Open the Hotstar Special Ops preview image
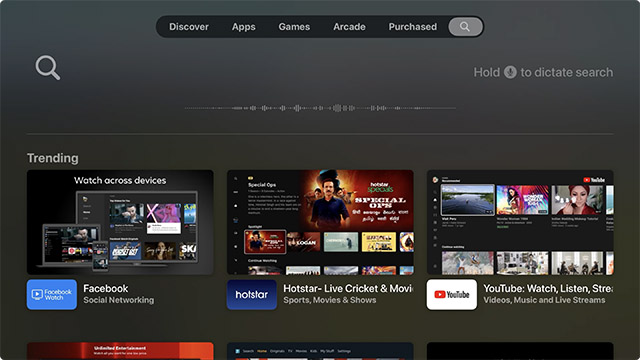This screenshot has height=360, width=640. tap(320, 222)
